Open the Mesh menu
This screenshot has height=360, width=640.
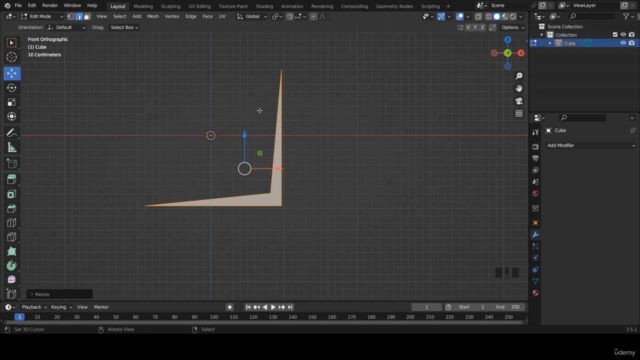pyautogui.click(x=153, y=17)
